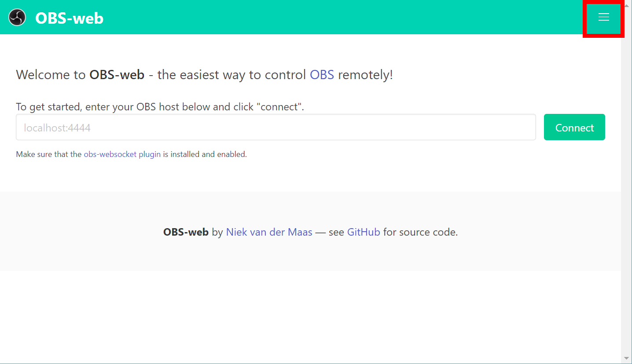Click the word "remotely!" in the heading

(365, 75)
